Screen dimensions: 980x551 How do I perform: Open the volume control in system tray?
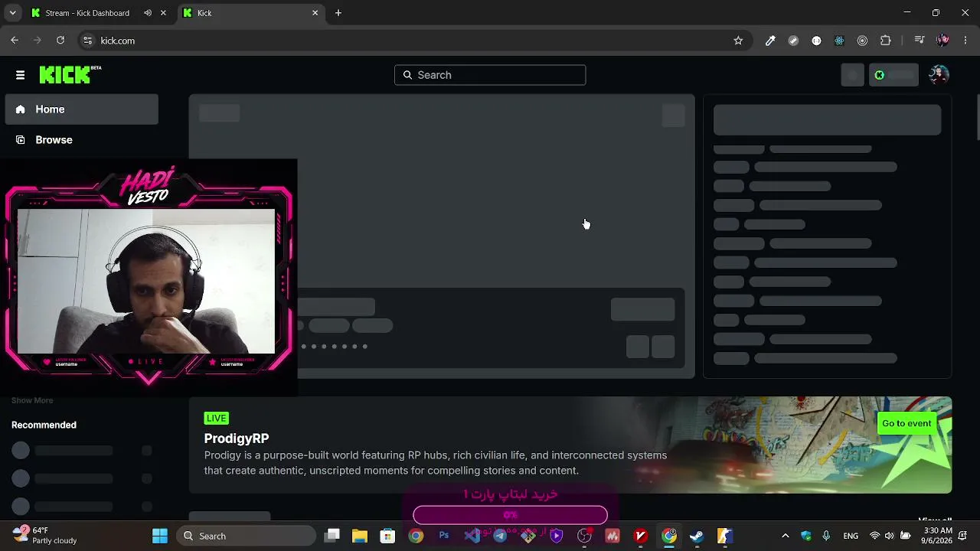click(x=889, y=536)
